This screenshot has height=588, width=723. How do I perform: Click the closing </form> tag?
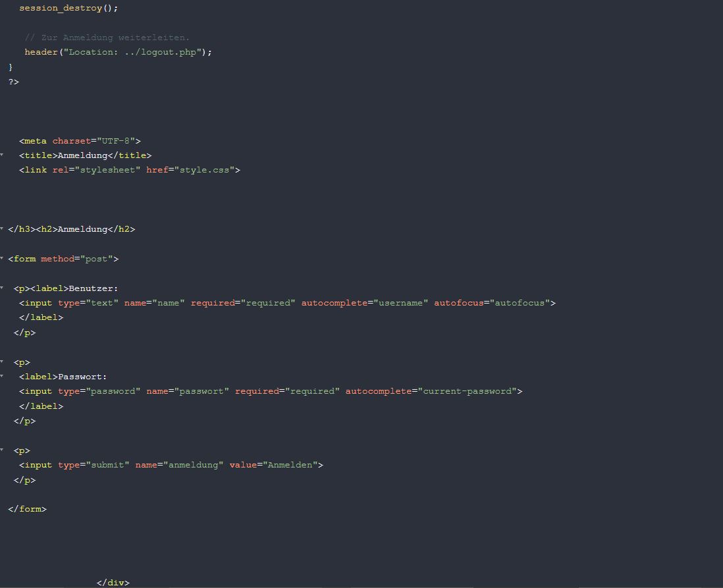click(28, 509)
